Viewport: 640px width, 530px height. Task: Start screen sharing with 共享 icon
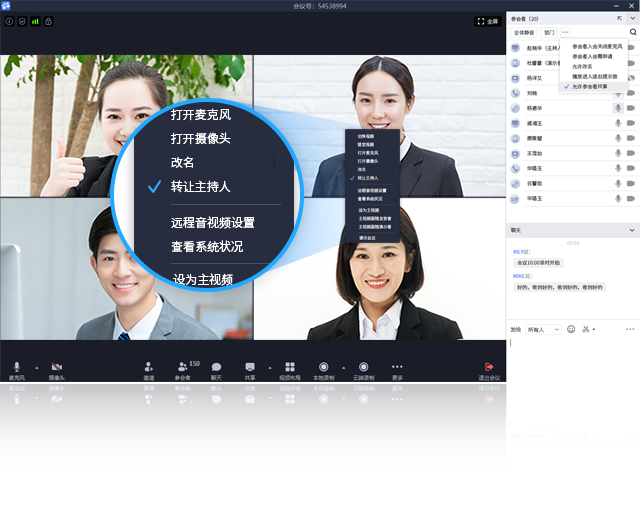click(x=250, y=370)
